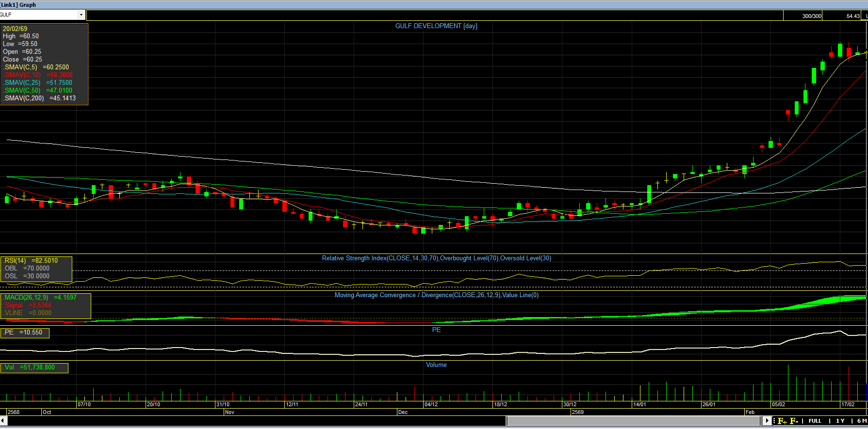
Task: Click the 05/02 date marker
Action: tap(778, 404)
